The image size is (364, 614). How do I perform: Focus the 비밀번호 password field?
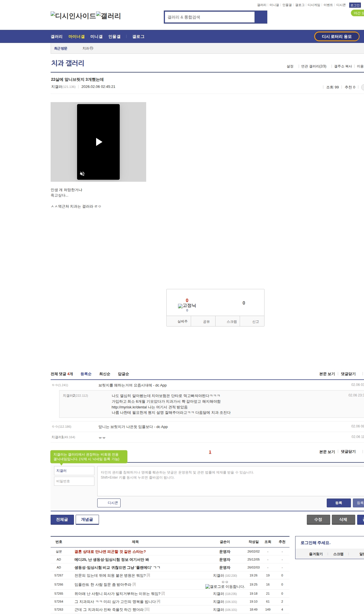click(74, 481)
